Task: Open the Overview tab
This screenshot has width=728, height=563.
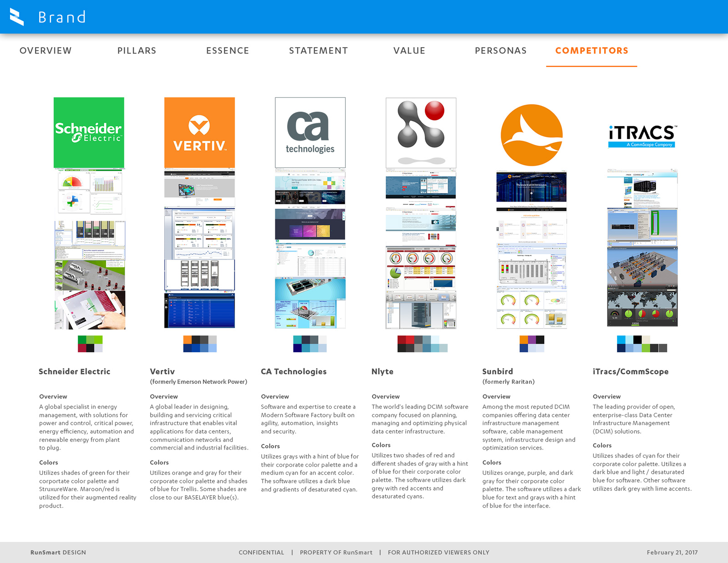Action: [45, 51]
